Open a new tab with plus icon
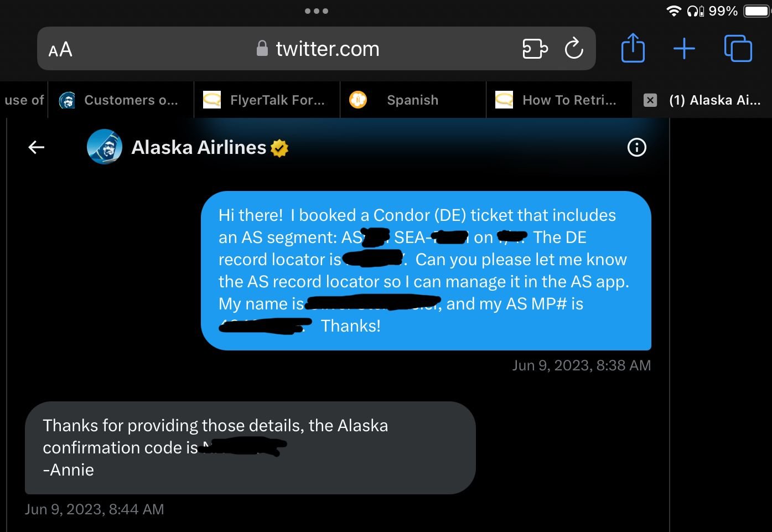Viewport: 772px width, 532px height. point(684,49)
